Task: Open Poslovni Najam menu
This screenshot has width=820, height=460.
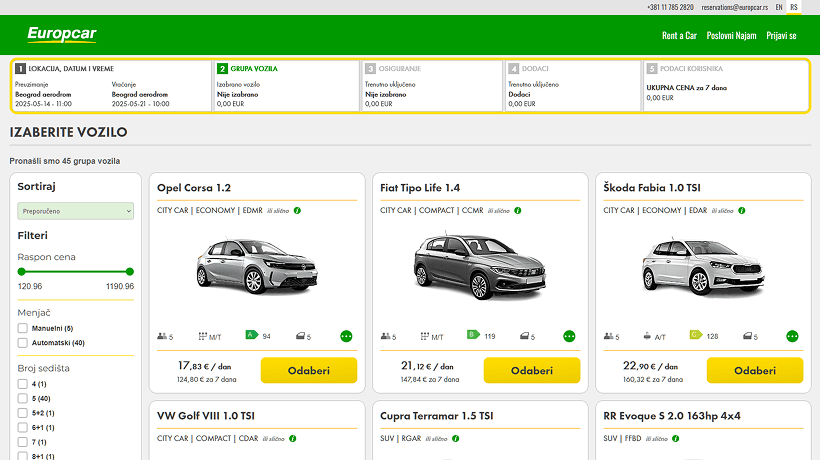Action: (731, 36)
